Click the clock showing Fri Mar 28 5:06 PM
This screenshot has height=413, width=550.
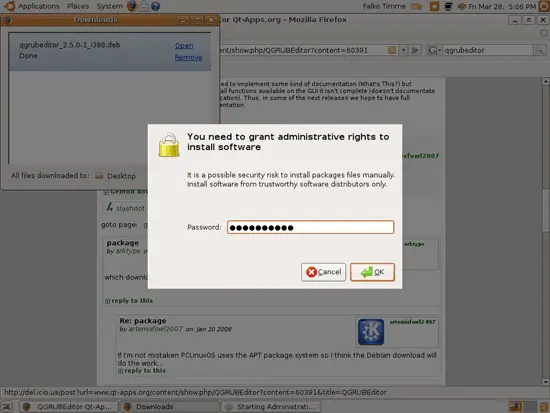[x=502, y=6]
